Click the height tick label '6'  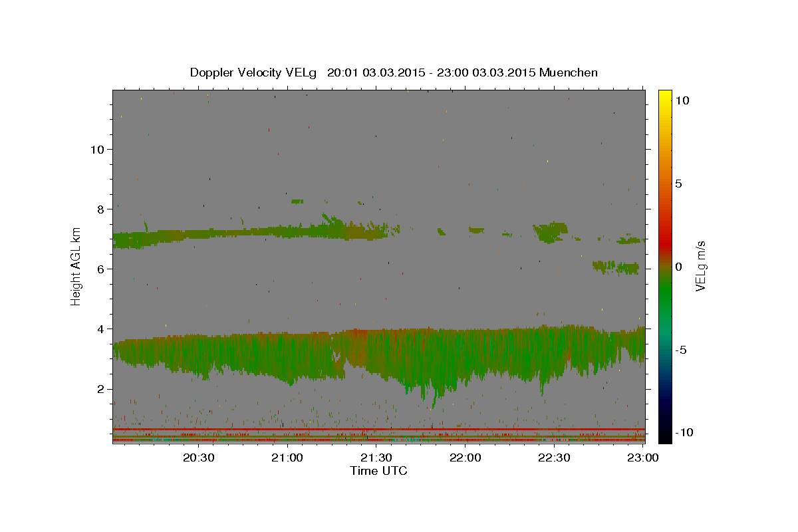pos(101,269)
